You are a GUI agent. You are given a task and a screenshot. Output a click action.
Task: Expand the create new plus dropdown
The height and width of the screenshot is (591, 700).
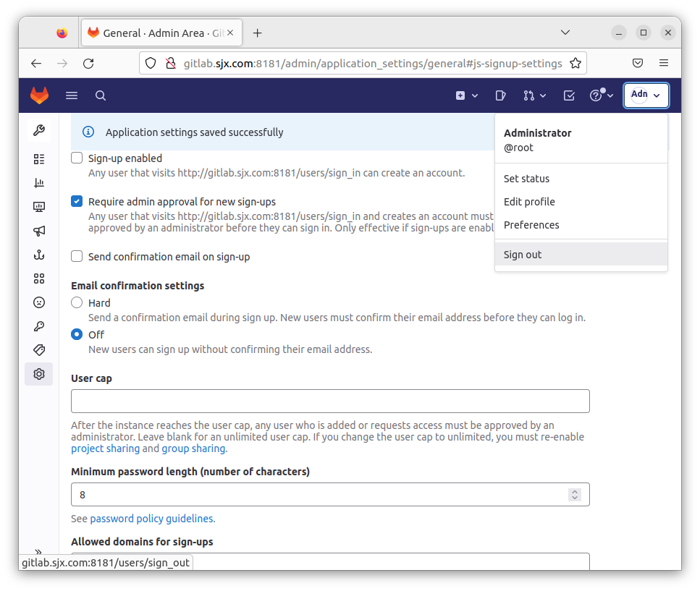pyautogui.click(x=467, y=95)
